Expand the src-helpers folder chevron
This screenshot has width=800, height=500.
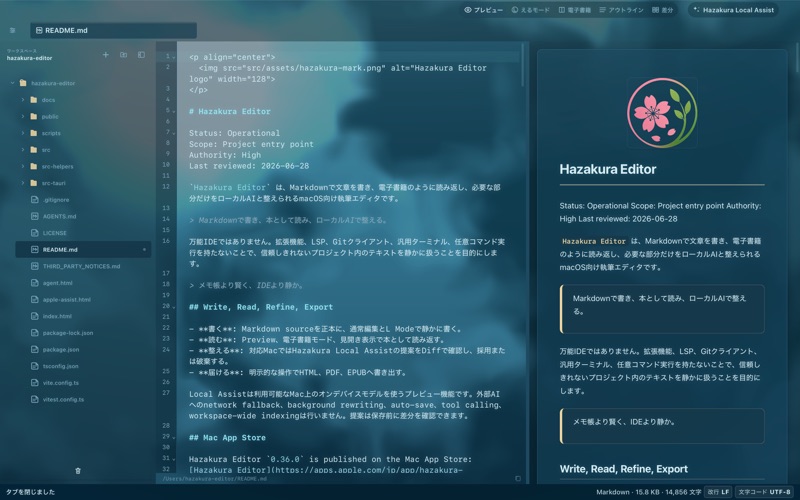point(23,166)
